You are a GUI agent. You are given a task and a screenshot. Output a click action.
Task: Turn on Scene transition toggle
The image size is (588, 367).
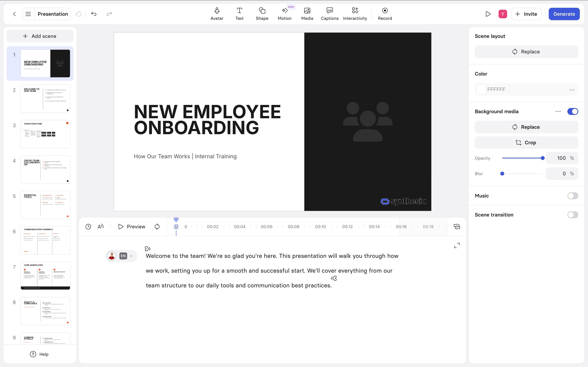(x=572, y=215)
